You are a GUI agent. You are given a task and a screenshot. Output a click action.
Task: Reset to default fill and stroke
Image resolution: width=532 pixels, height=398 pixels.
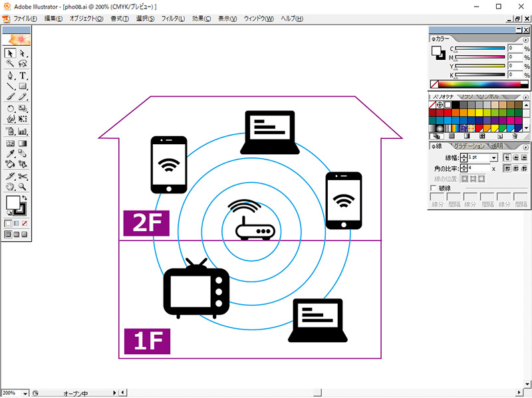tap(9, 213)
